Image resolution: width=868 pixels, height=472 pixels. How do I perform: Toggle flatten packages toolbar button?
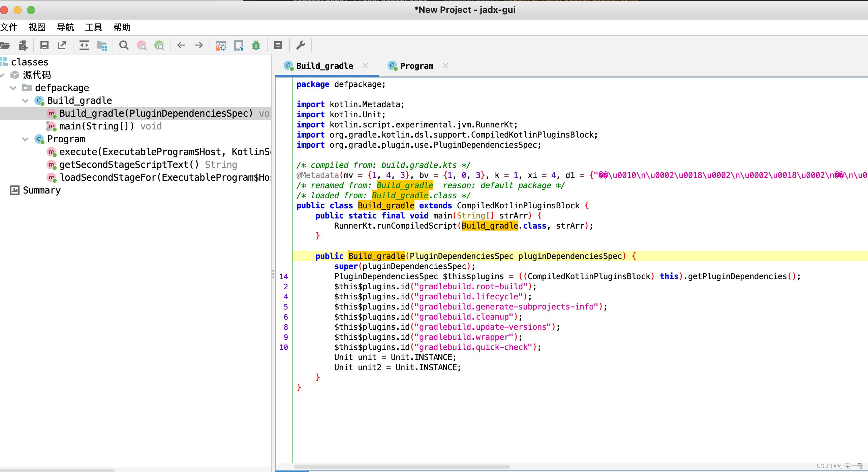(x=102, y=45)
